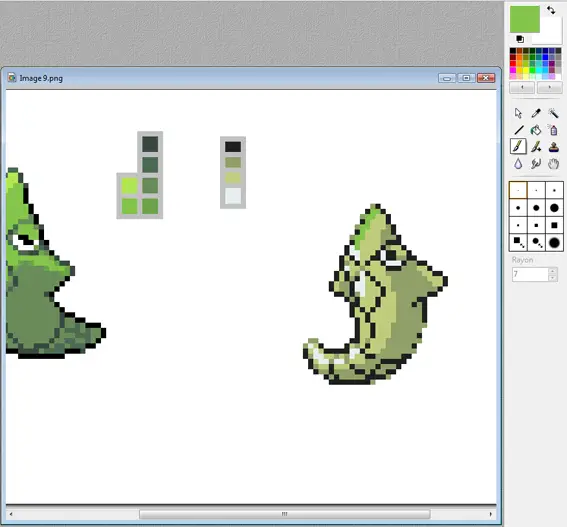
Task: Show next palette colors with right arrow
Action: [x=550, y=87]
